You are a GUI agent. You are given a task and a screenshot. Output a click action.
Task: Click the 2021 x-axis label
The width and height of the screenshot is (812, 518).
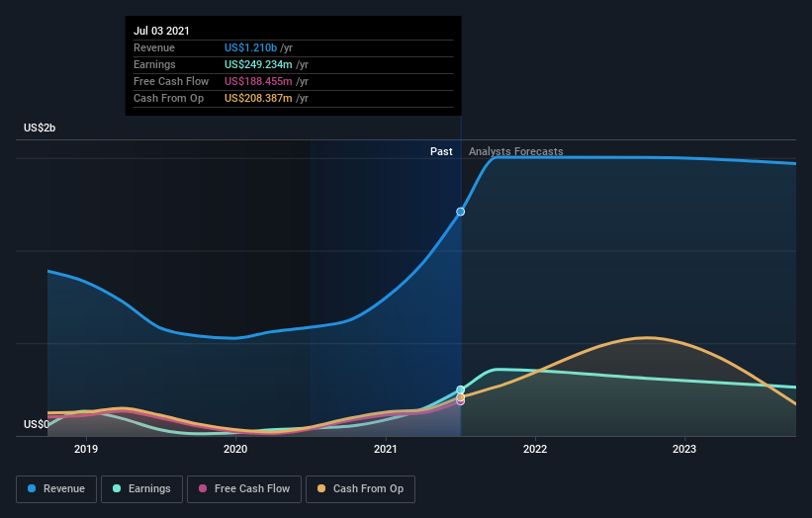point(386,449)
